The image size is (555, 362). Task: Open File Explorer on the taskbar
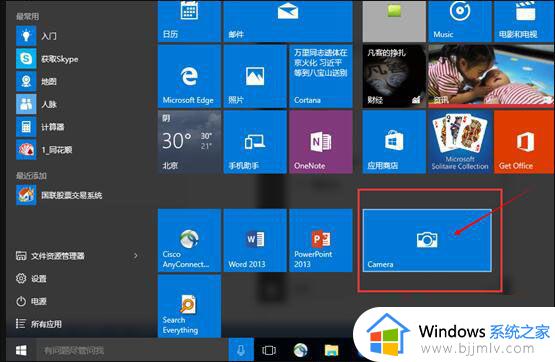point(332,350)
